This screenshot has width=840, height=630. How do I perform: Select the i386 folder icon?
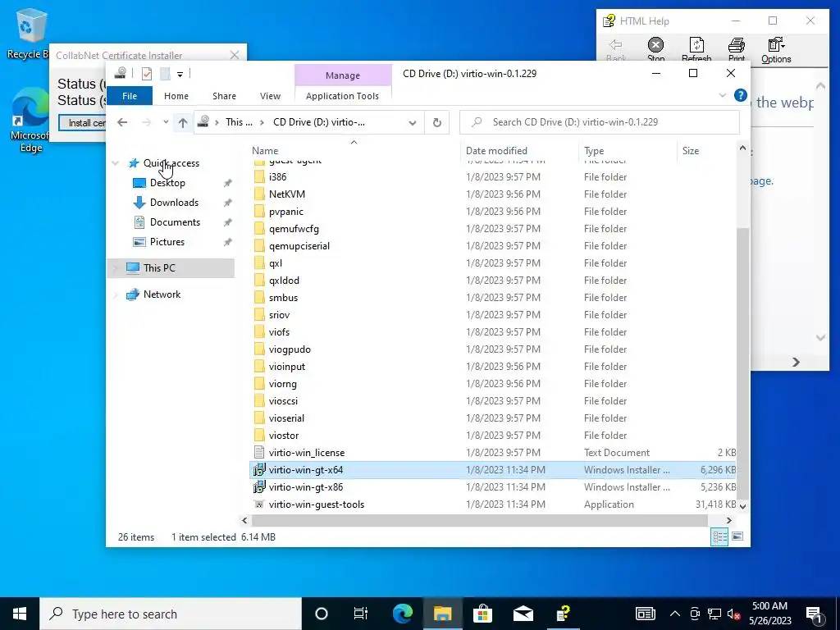259,177
